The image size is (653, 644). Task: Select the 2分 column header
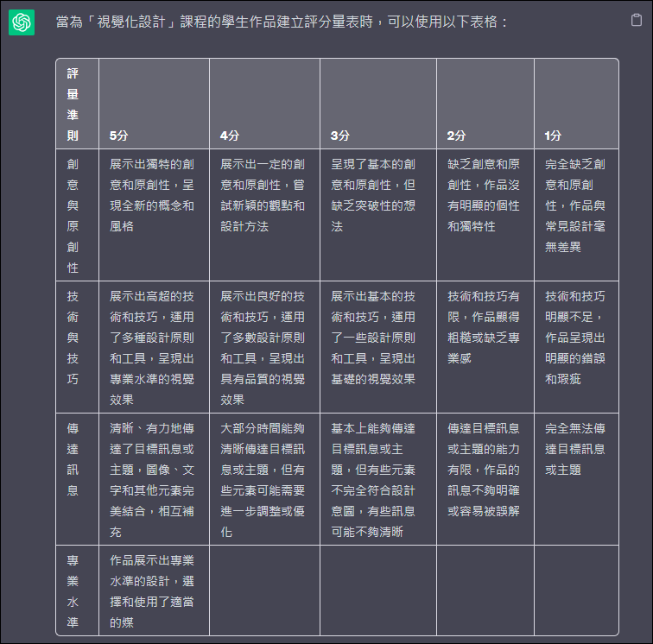485,104
